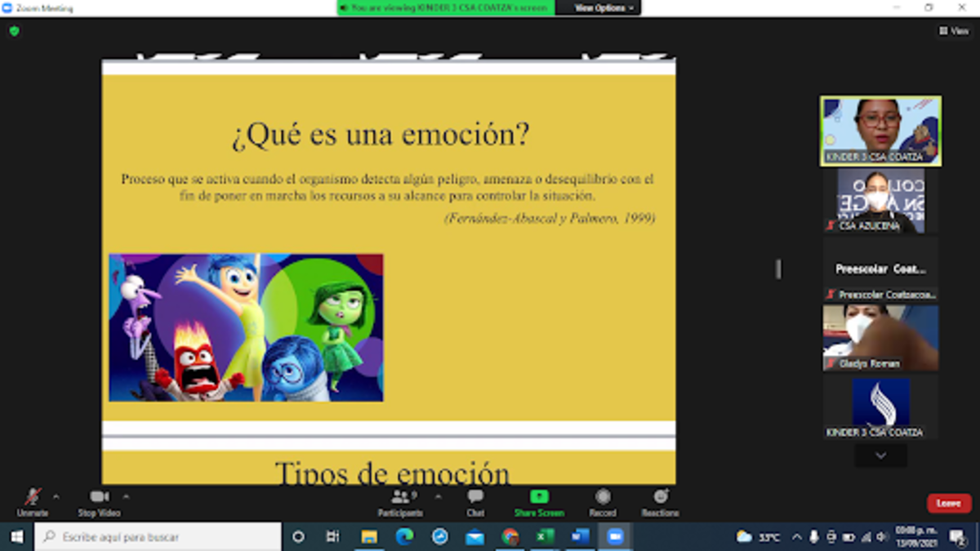This screenshot has width=980, height=551.
Task: Open the Windows notification center
Action: coord(957,536)
